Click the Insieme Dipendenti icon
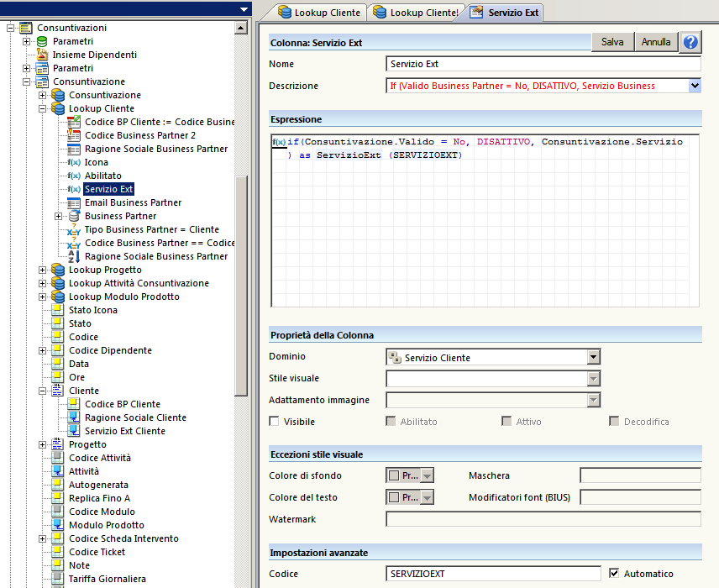This screenshot has height=588, width=719. click(x=42, y=55)
